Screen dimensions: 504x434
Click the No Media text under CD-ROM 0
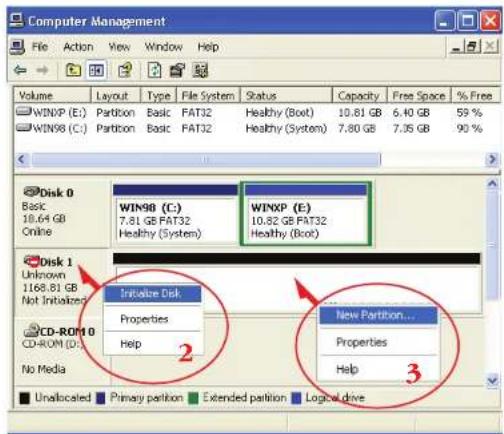(43, 369)
